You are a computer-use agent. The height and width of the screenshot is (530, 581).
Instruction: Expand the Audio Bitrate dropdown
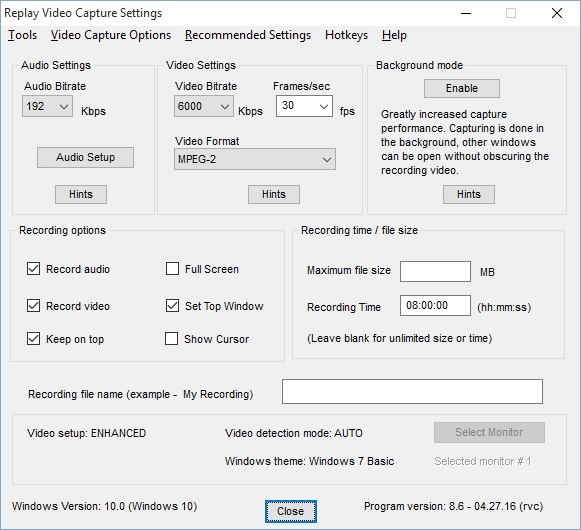[47, 106]
